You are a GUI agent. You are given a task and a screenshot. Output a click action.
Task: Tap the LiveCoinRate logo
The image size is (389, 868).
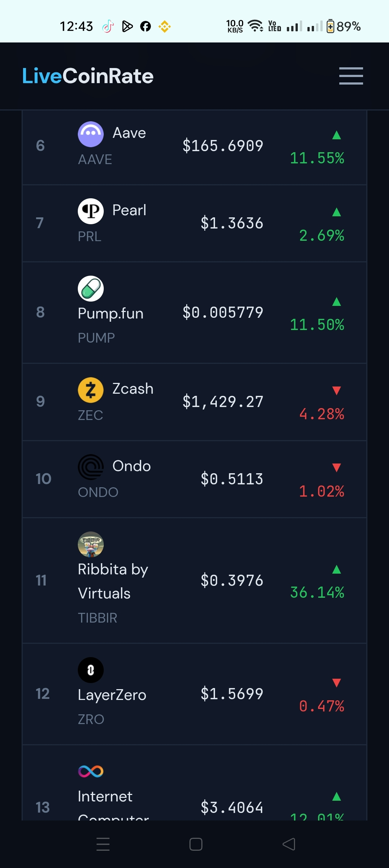click(88, 76)
